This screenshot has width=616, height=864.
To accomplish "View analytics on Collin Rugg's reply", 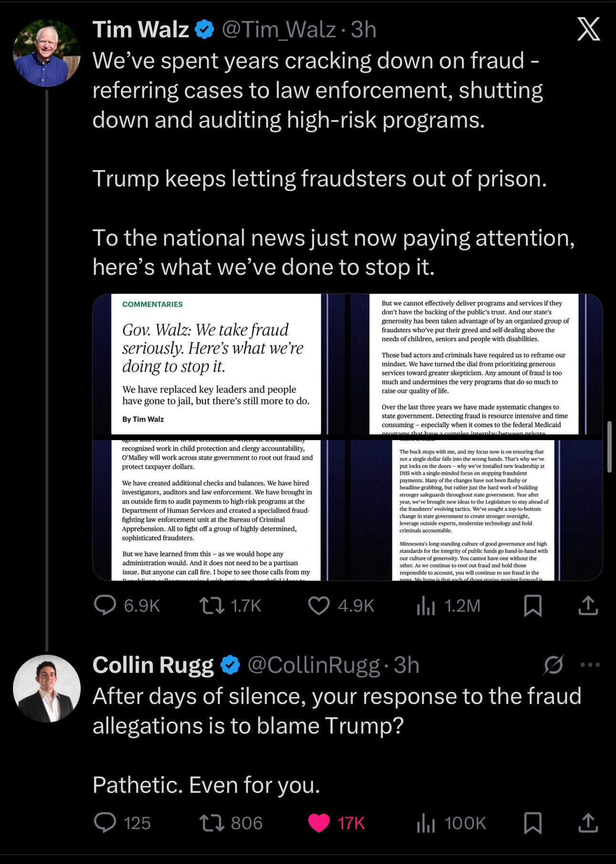I will click(425, 822).
